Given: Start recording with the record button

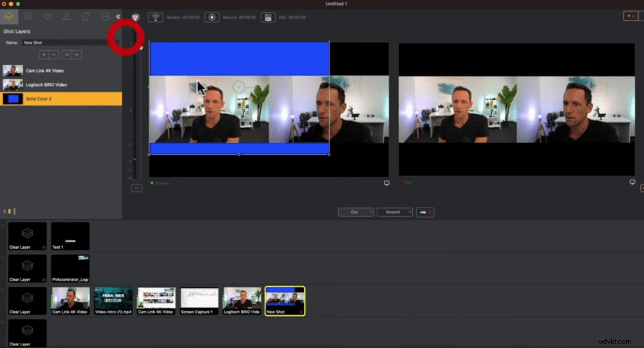Looking at the screenshot, I should point(212,17).
